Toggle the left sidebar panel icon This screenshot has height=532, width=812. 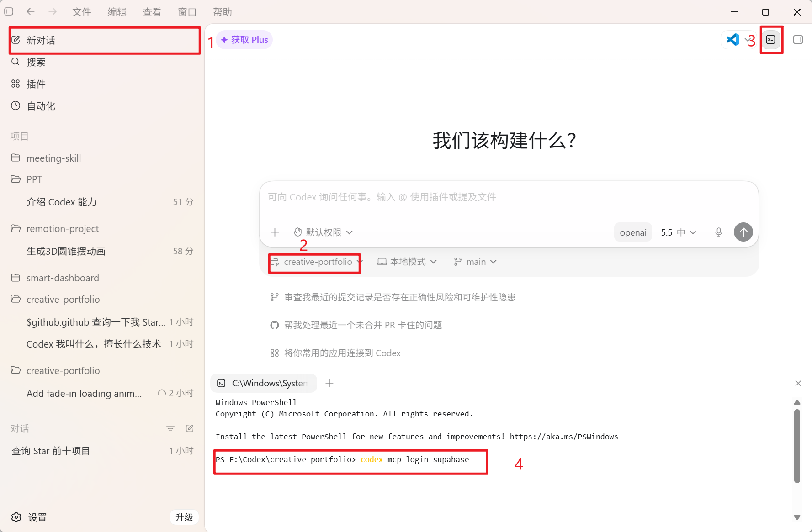(9, 11)
